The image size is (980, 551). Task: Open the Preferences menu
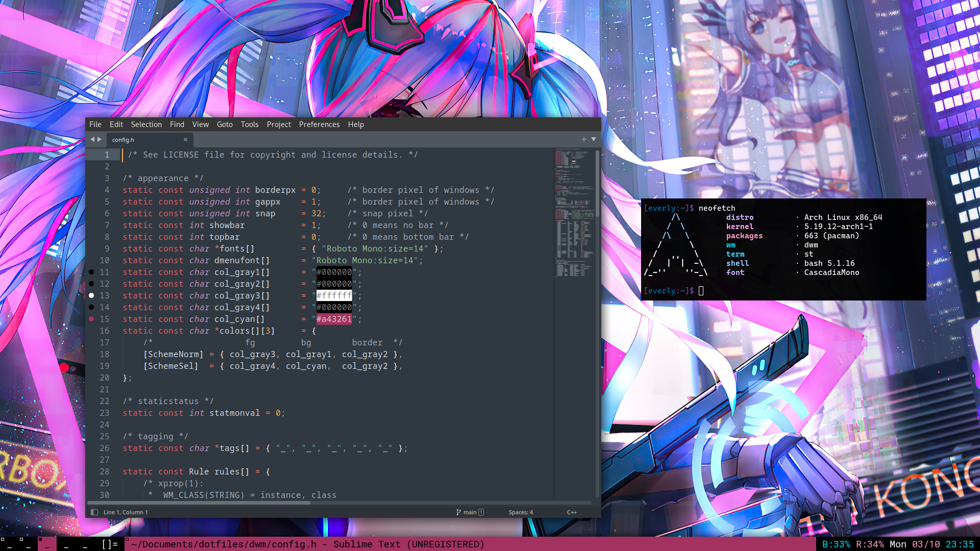coord(319,124)
